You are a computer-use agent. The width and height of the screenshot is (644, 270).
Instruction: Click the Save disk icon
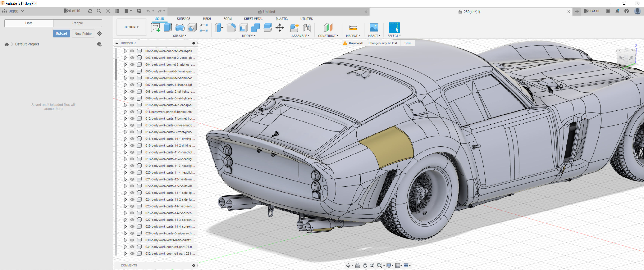pos(139,11)
